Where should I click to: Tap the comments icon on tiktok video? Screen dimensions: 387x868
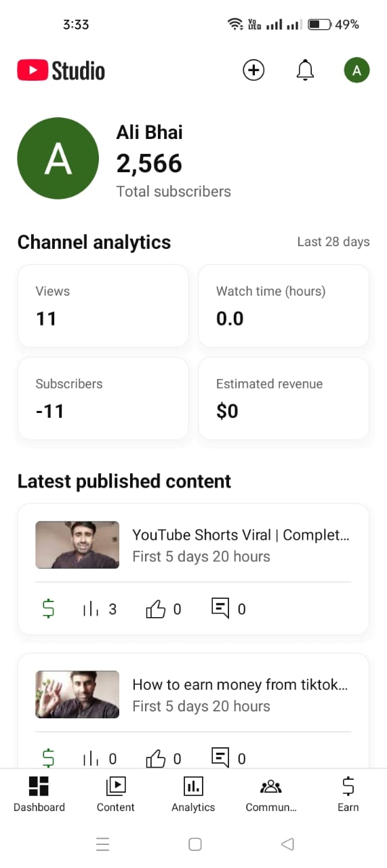[x=220, y=758]
